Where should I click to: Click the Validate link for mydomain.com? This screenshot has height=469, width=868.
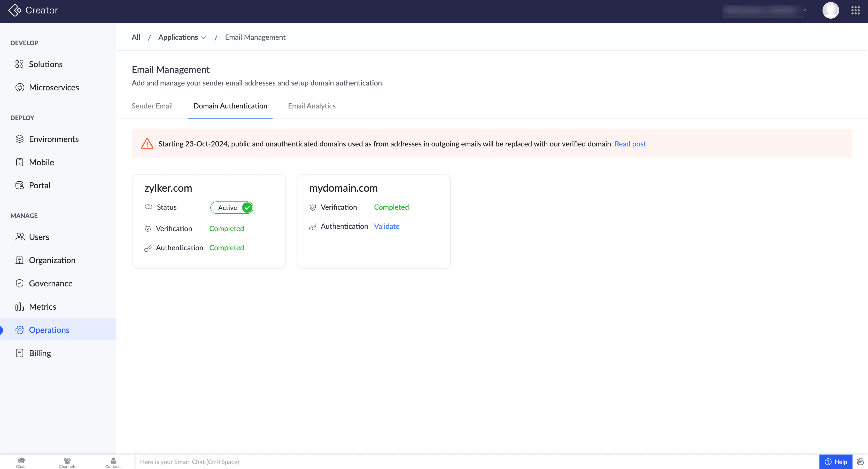pos(386,226)
